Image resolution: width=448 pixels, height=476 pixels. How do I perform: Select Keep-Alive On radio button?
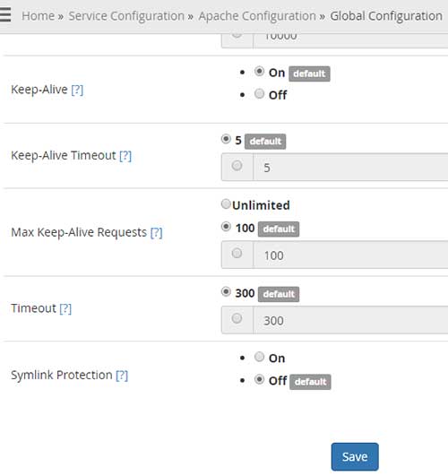pos(259,72)
